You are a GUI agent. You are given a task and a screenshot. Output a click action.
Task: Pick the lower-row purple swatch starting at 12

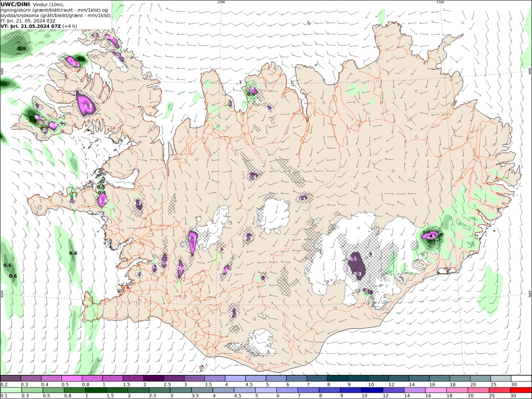[393, 390]
